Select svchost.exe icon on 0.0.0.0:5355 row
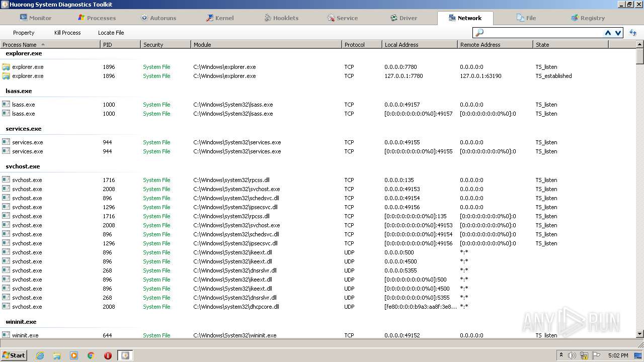Image resolution: width=644 pixels, height=362 pixels. tap(6, 270)
